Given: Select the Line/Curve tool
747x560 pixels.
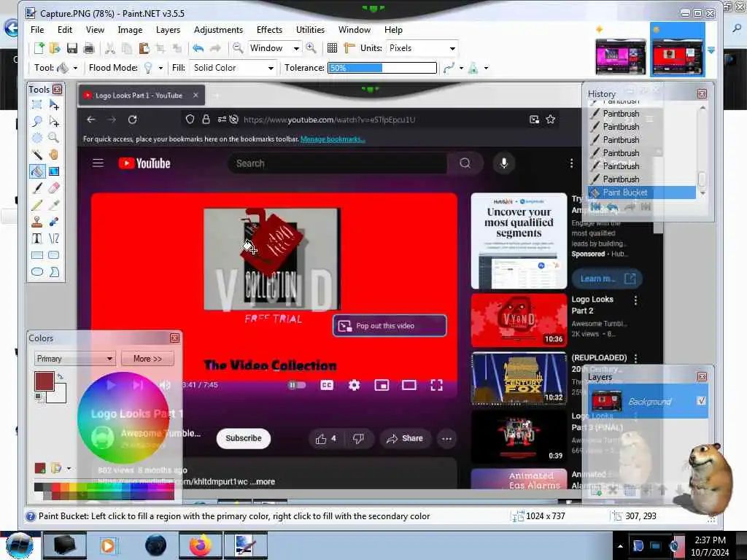Looking at the screenshot, I should click(x=54, y=238).
